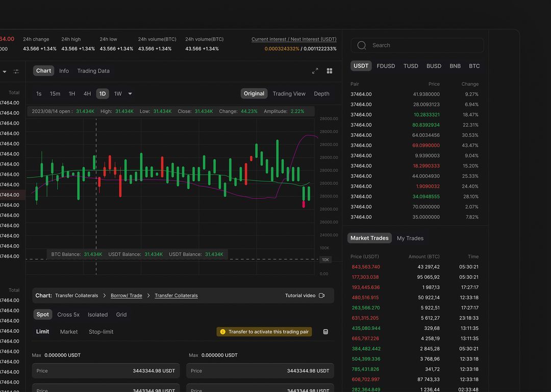Follow the underlined Transfer Collaterals link

click(x=176, y=296)
